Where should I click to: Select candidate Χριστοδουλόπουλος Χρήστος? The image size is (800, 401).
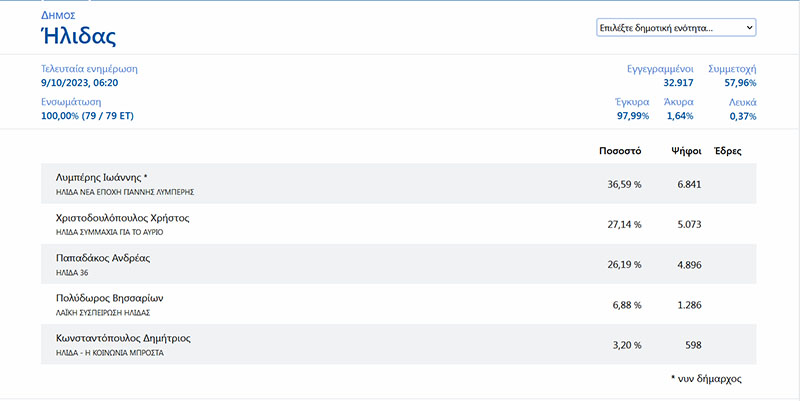(122, 217)
